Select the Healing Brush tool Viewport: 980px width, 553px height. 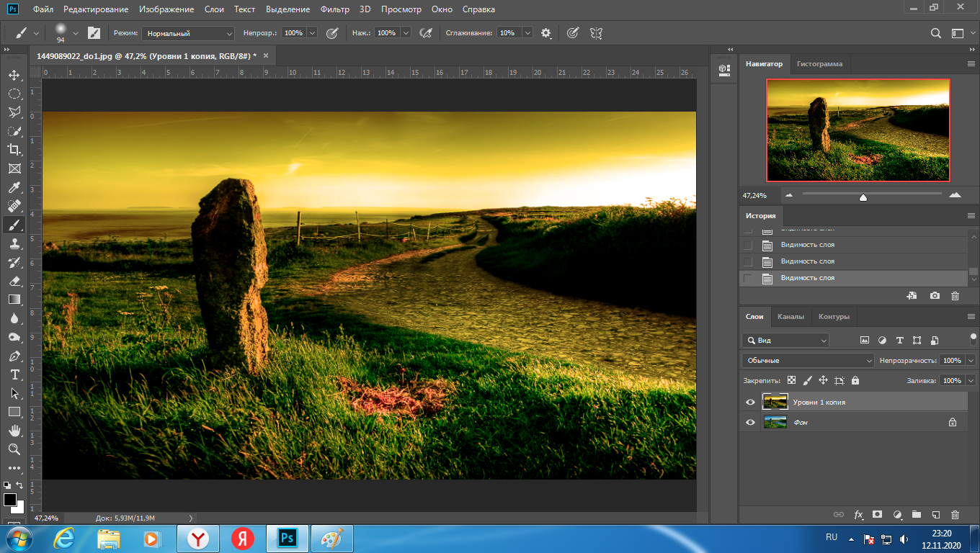tap(14, 206)
